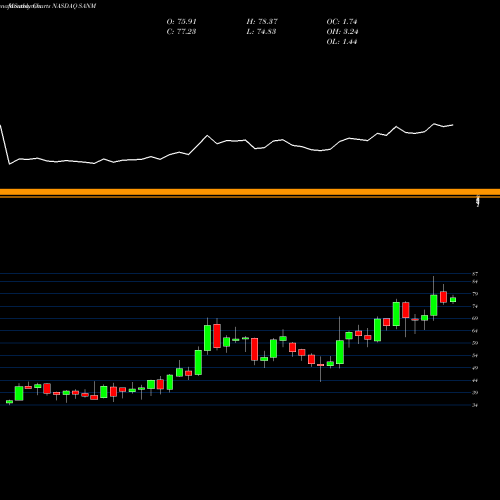Viewport: 500px width, 500px height.
Task: Click the NASDAQ SANM chart title
Action: pyautogui.click(x=48, y=6)
